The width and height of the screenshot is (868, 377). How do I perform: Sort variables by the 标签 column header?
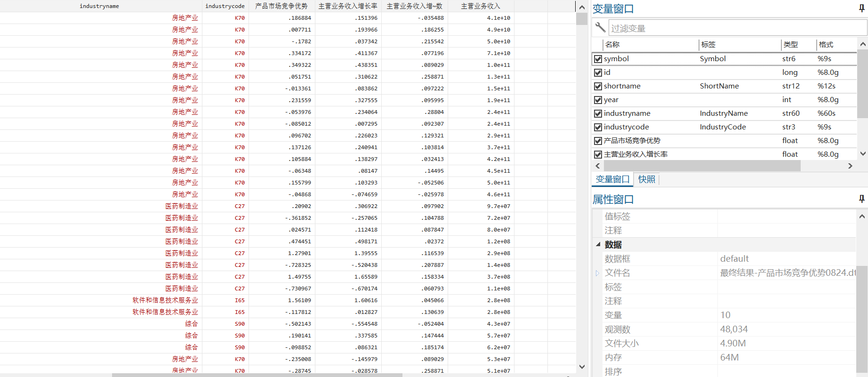coord(740,45)
